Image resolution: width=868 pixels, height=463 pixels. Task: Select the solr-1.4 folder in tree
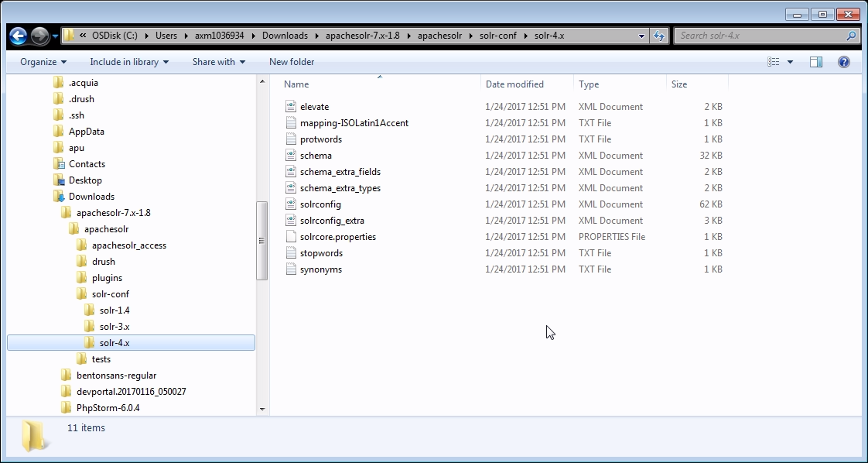[114, 310]
